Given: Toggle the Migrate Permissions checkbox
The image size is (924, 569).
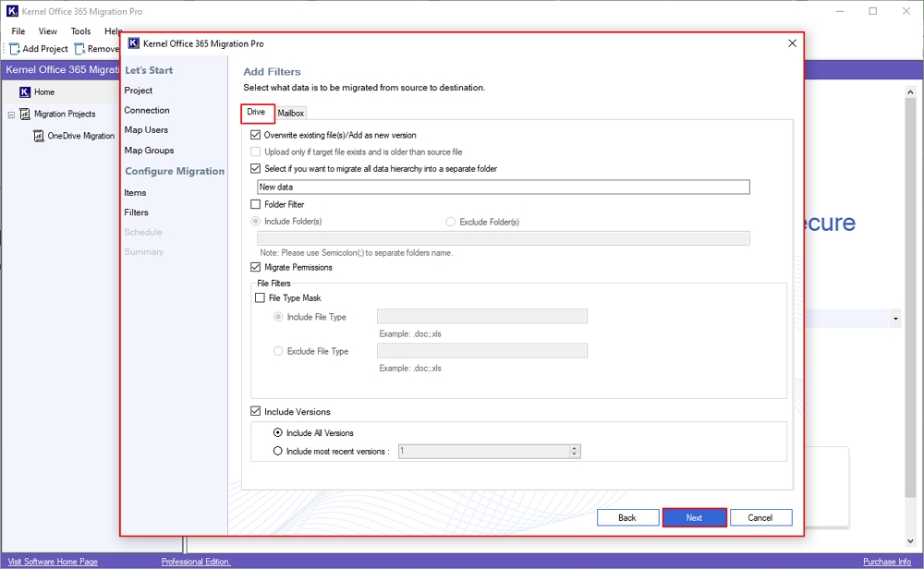Looking at the screenshot, I should pyautogui.click(x=256, y=267).
